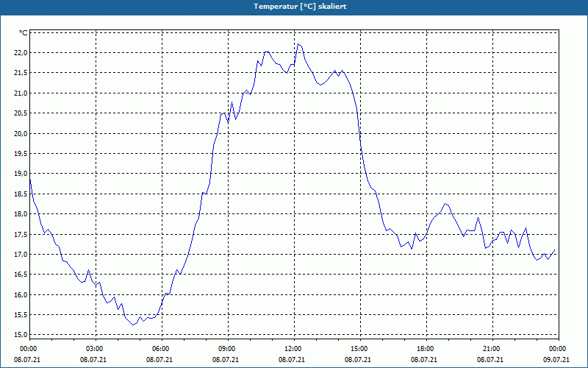Click the 09.07.21 date label
This screenshot has width=588, height=368.
click(556, 360)
